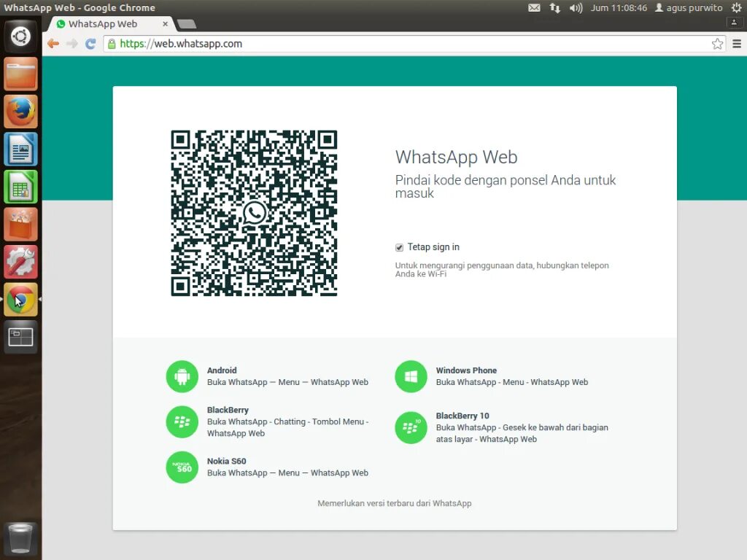Open System Settings wrench icon in launcher
The height and width of the screenshot is (560, 747).
[20, 262]
